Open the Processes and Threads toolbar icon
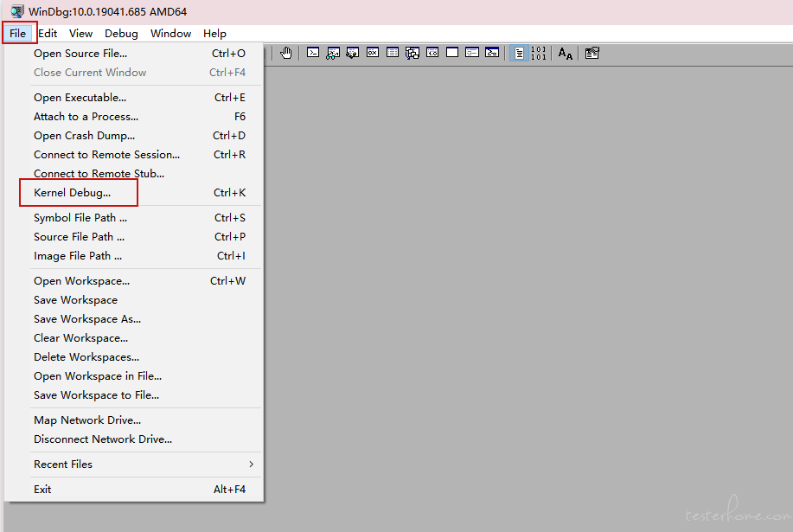This screenshot has height=532, width=793. click(472, 53)
